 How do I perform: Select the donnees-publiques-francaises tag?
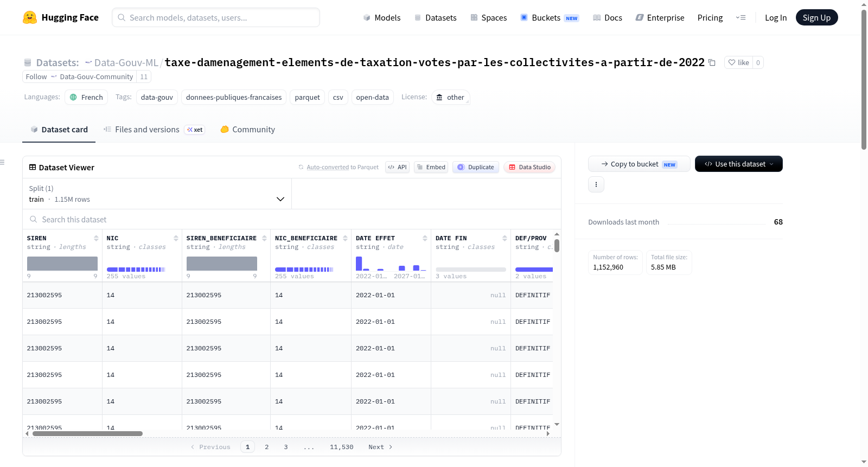(234, 97)
